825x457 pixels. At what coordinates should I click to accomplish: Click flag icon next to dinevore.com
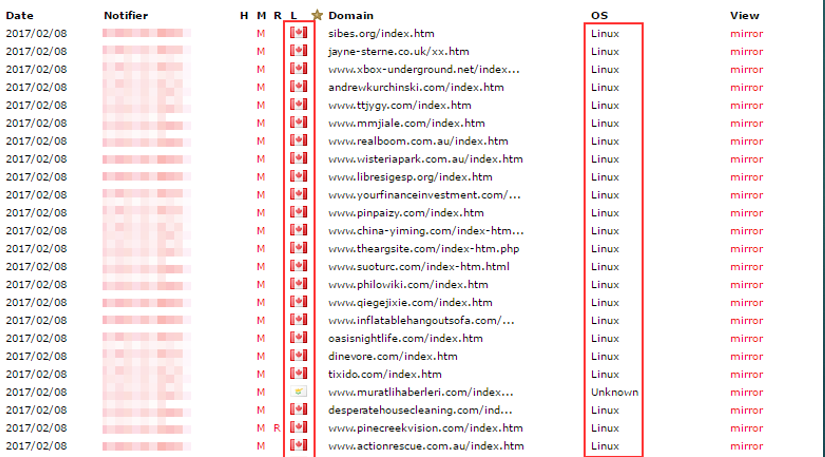(x=298, y=356)
